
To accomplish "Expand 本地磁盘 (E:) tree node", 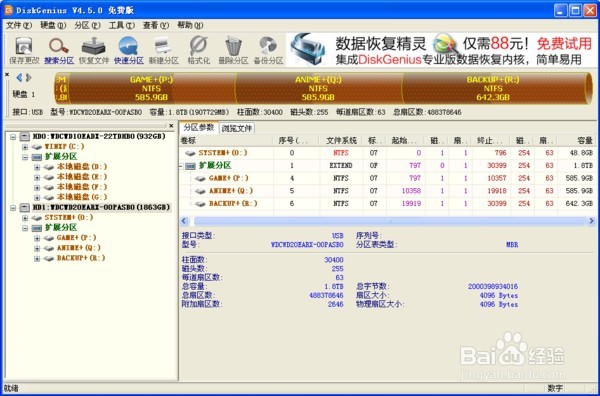I will (37, 177).
